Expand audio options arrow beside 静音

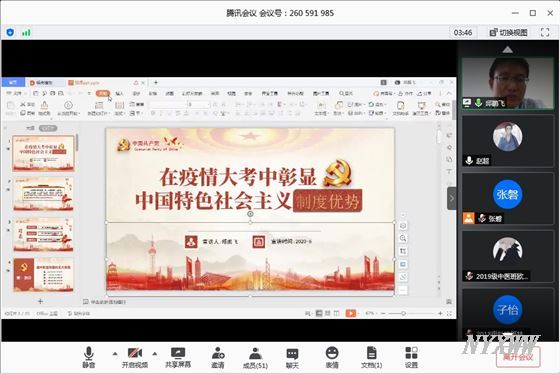tap(115, 354)
